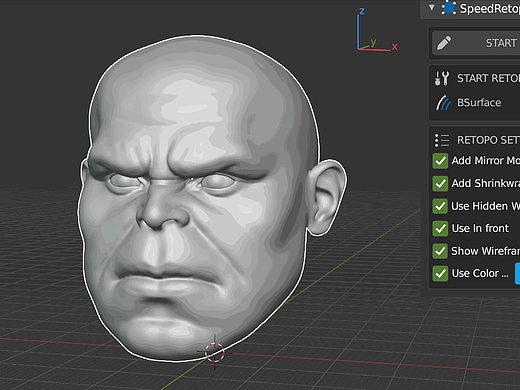
Task: Uncheck Use Color checkbox
Action: [440, 274]
